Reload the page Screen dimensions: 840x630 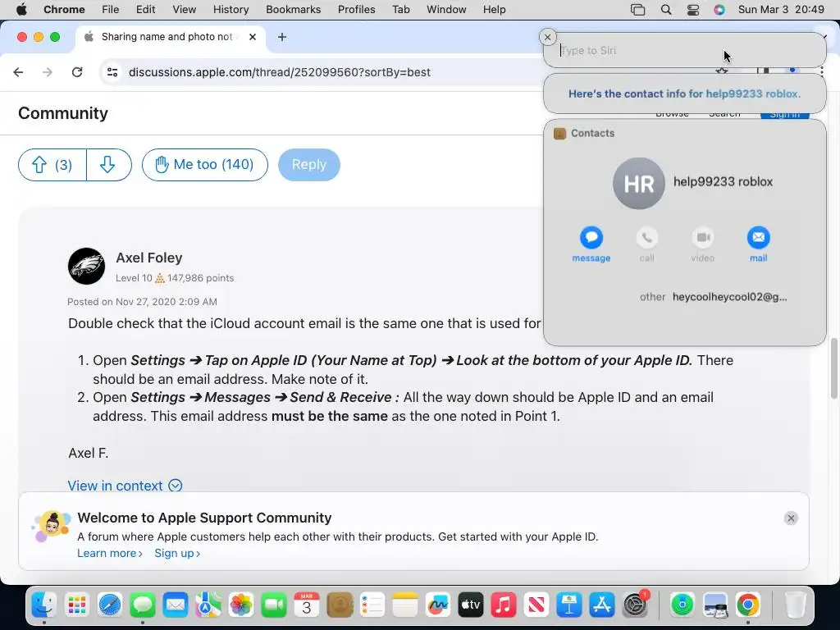coord(77,72)
